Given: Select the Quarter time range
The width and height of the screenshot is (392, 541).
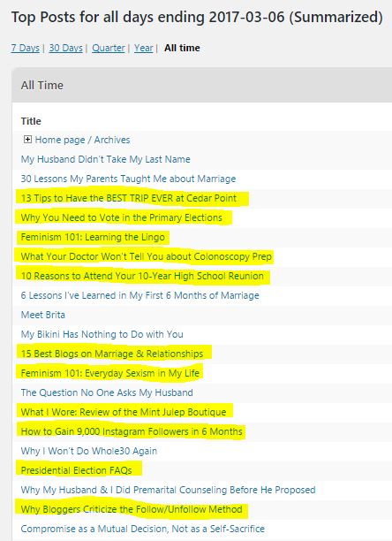Looking at the screenshot, I should (109, 48).
